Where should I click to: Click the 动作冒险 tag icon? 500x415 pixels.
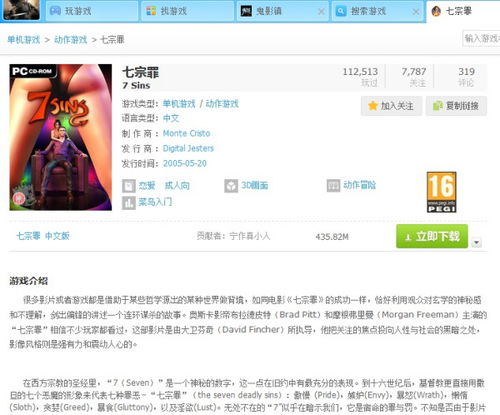coord(333,186)
